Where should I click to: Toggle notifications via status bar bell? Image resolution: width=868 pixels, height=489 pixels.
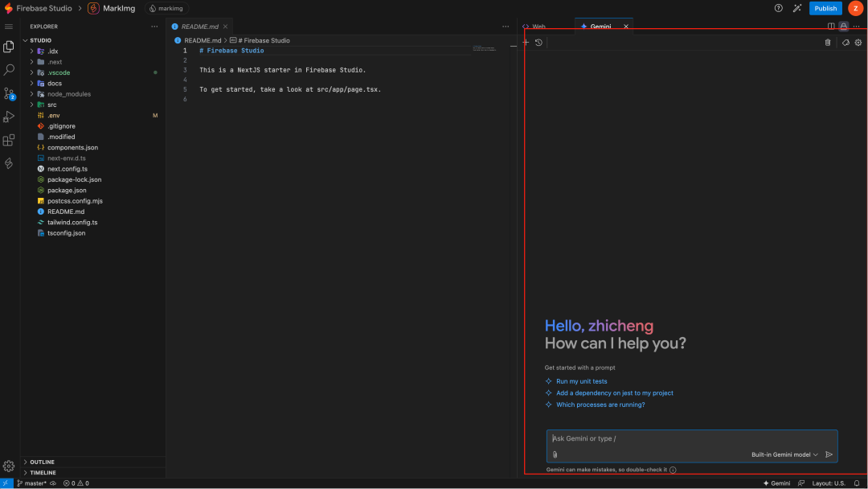pyautogui.click(x=855, y=483)
